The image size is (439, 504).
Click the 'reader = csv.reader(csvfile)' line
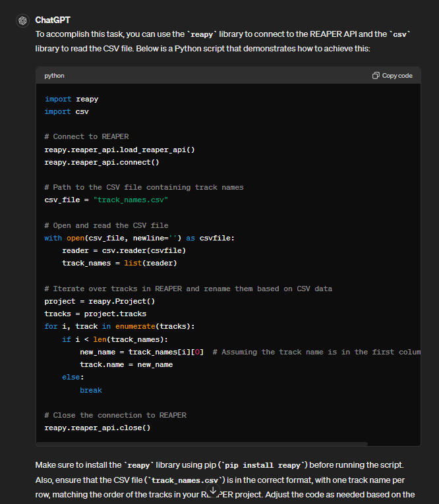point(124,251)
